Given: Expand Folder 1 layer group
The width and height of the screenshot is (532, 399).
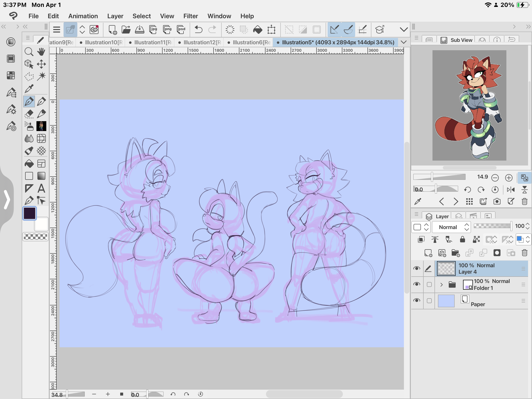Looking at the screenshot, I should pyautogui.click(x=441, y=285).
